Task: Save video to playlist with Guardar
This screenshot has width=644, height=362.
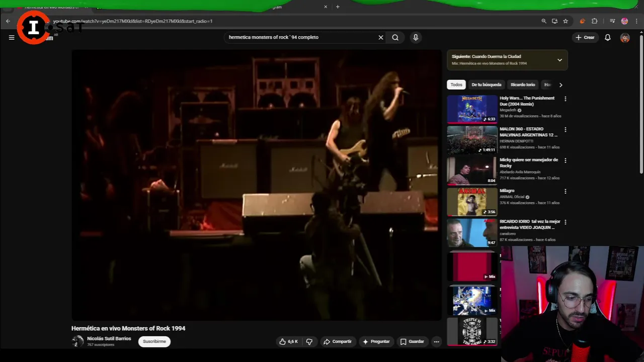Action: tap(413, 341)
